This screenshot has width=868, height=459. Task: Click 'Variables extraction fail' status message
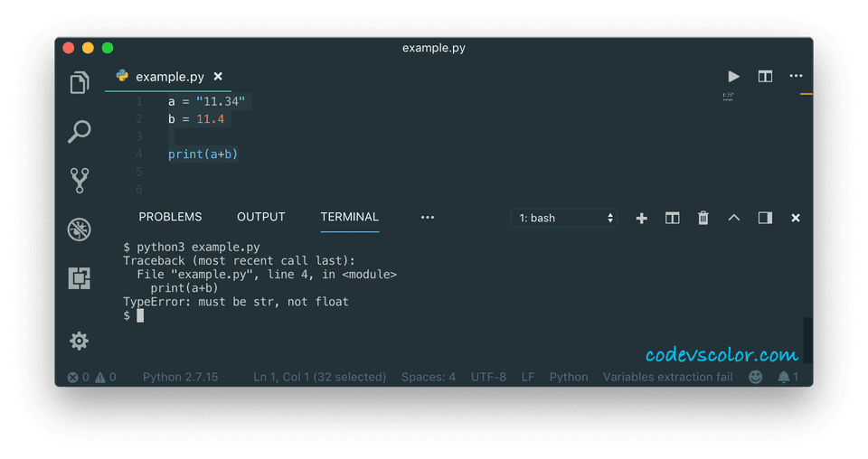coord(667,377)
